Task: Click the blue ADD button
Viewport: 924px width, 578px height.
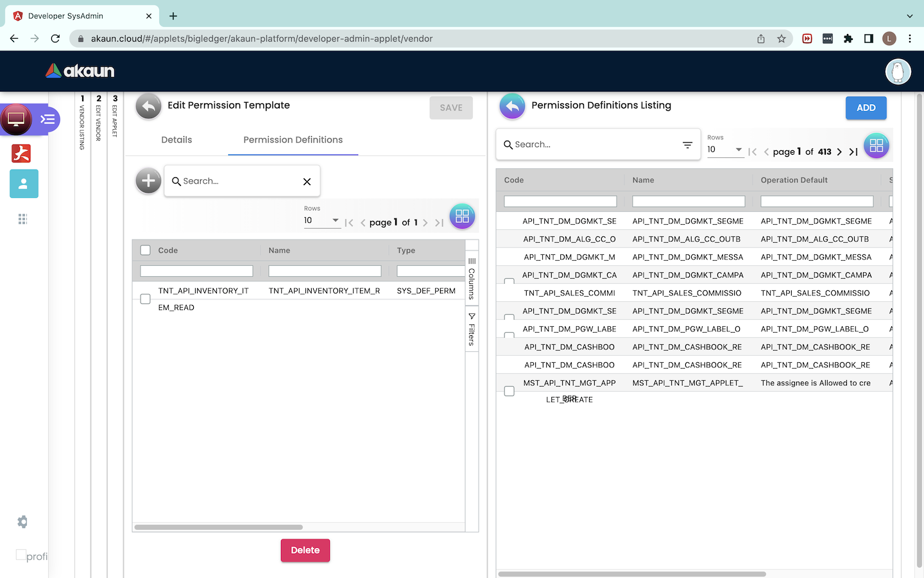Action: click(x=866, y=108)
